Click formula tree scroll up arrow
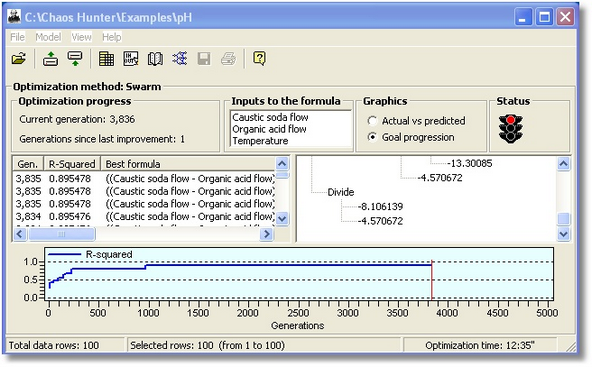592x367 pixels. click(x=563, y=164)
